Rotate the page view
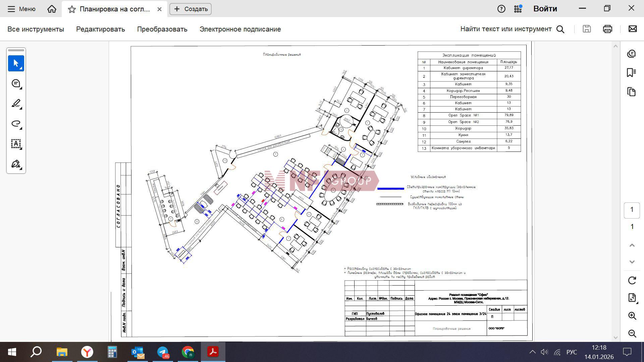The height and width of the screenshot is (362, 644). click(632, 281)
